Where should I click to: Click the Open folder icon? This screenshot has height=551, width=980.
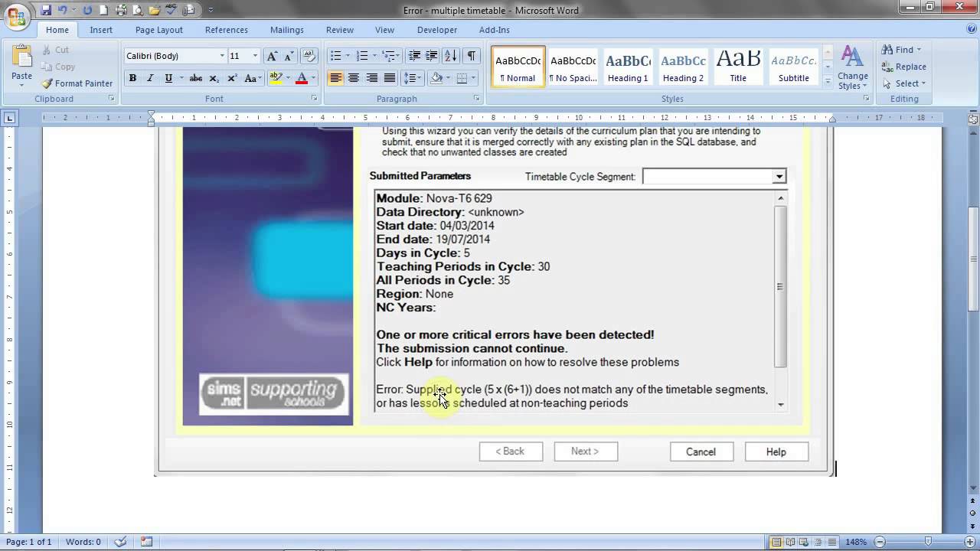click(155, 10)
